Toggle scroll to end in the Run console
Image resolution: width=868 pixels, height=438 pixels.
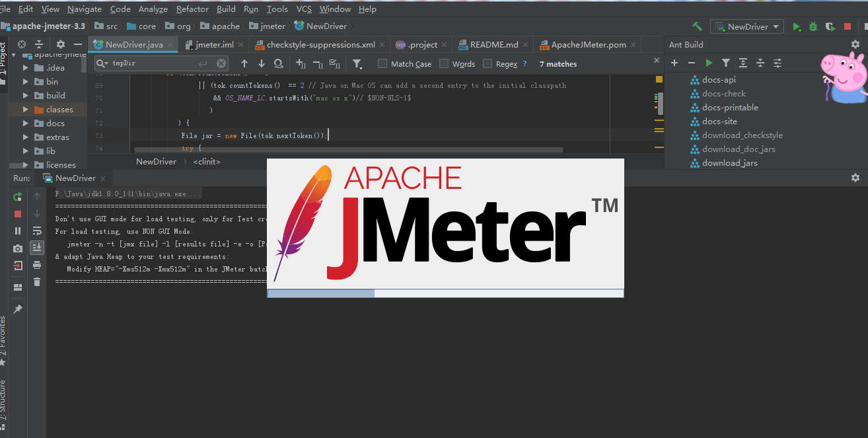click(37, 247)
